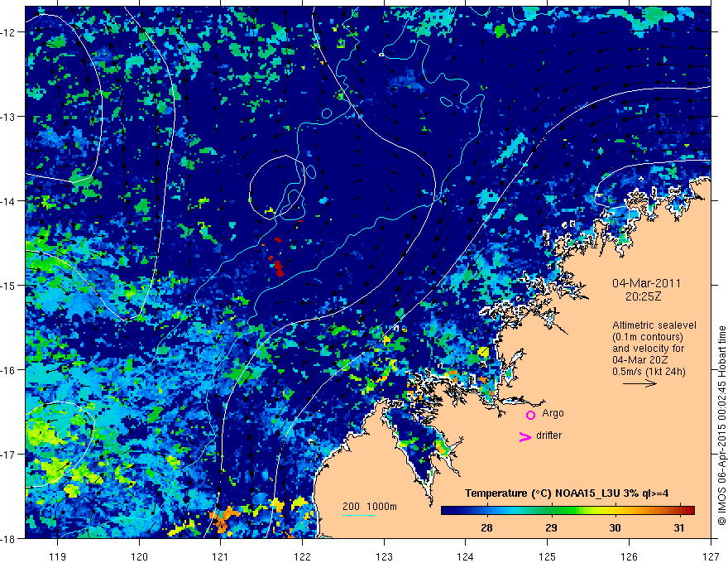Click the latitude axis label '-13'
The height and width of the screenshot is (563, 728).
click(x=9, y=117)
